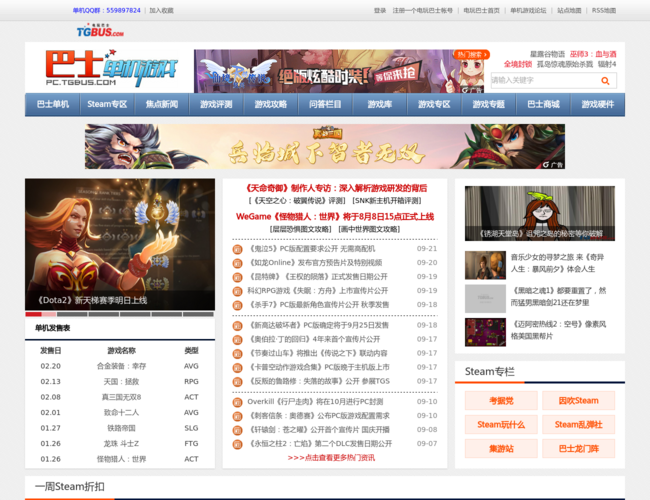Viewport: 650px width, 500px height.
Task: Focus the 请输入关键字 search field
Action: click(x=545, y=80)
